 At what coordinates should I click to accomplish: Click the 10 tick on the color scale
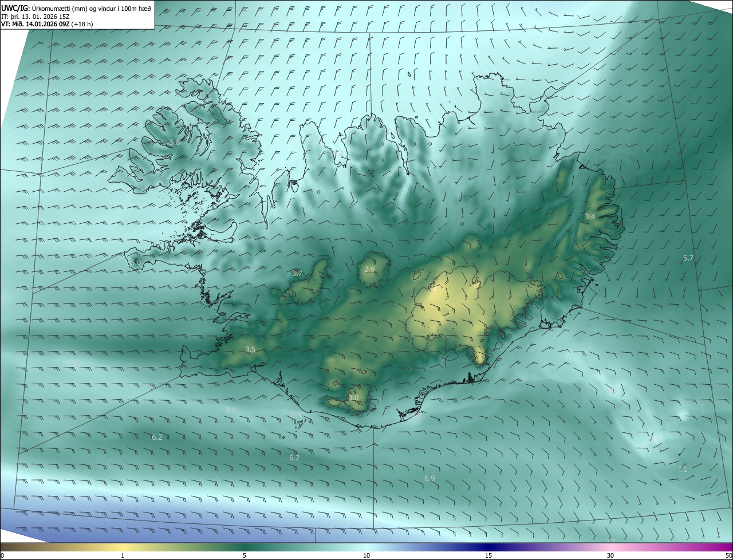coord(366,555)
